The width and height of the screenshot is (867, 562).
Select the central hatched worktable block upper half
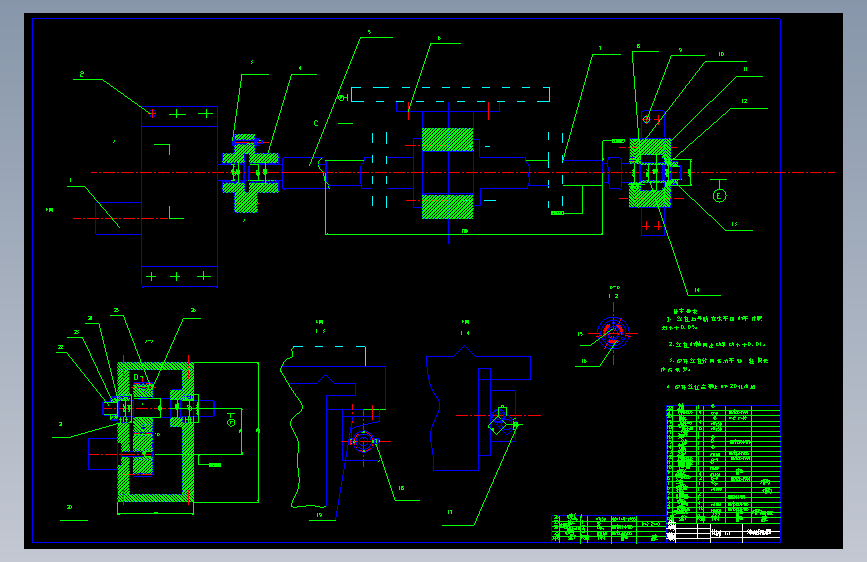coord(447,139)
